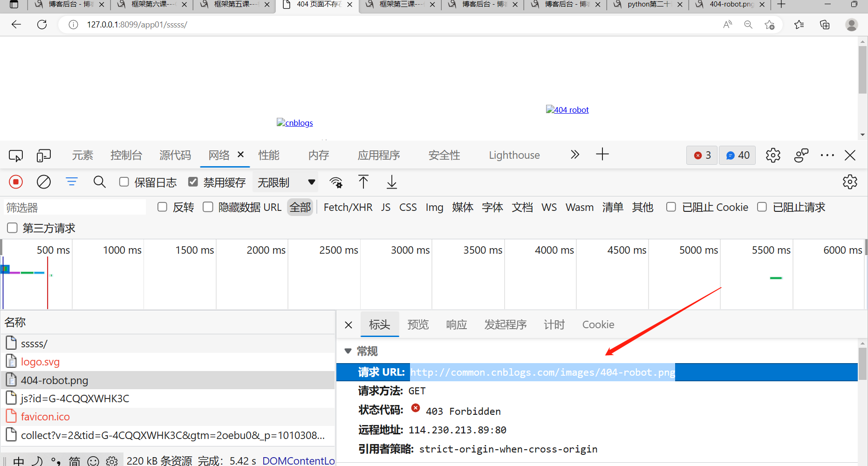Tick the 隐藏数据 URL checkbox

(208, 207)
